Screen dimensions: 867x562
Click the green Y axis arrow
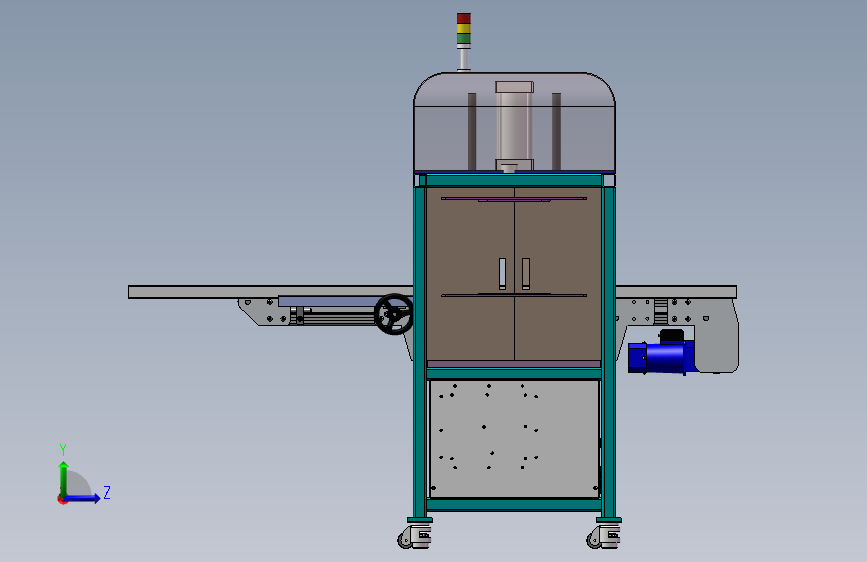(64, 479)
